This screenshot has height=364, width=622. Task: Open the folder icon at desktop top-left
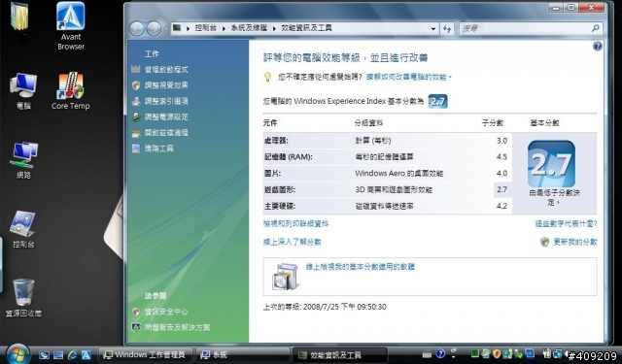click(19, 17)
